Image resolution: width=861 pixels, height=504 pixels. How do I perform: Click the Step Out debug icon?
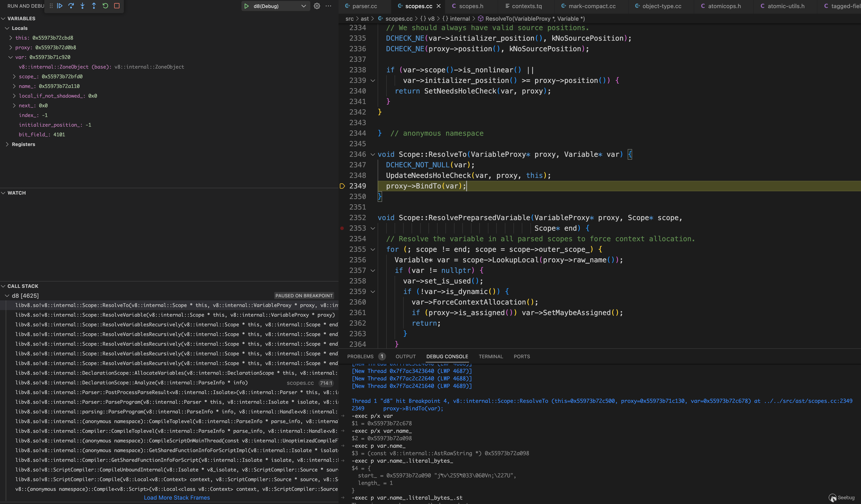click(x=94, y=6)
